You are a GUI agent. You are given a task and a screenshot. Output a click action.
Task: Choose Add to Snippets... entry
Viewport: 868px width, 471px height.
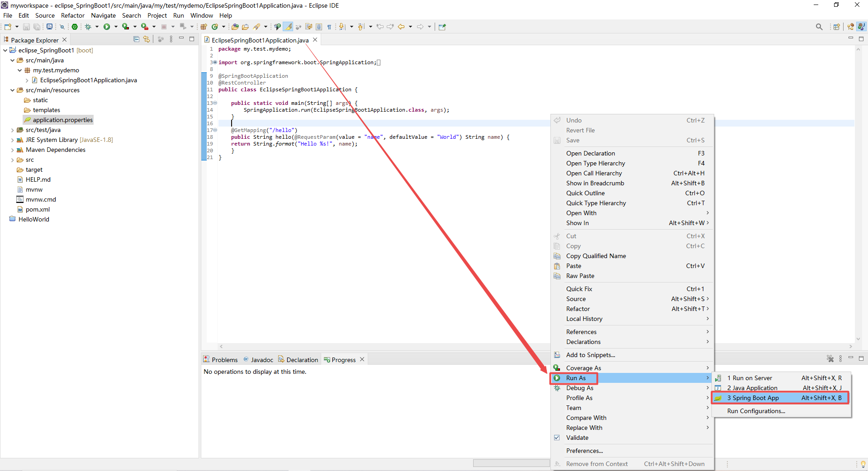tap(632, 355)
